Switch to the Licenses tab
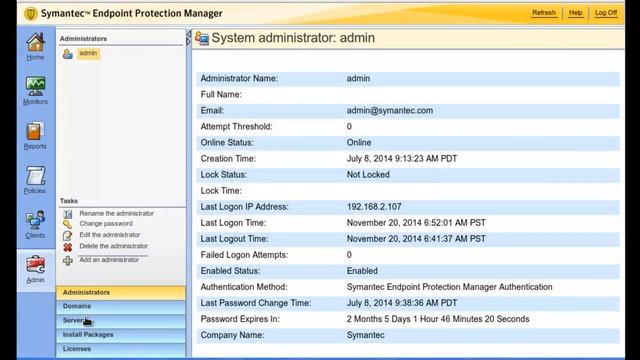 click(x=121, y=349)
